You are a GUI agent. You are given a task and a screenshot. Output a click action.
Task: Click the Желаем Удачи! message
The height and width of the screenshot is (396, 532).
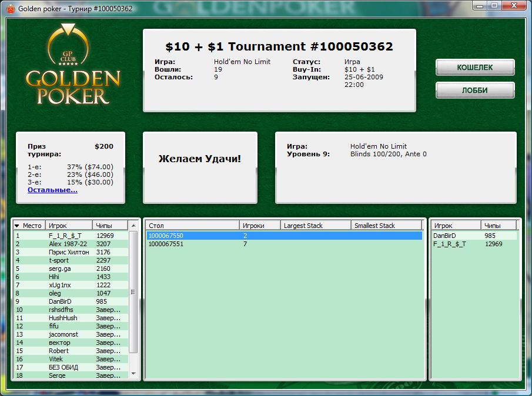pyautogui.click(x=200, y=159)
